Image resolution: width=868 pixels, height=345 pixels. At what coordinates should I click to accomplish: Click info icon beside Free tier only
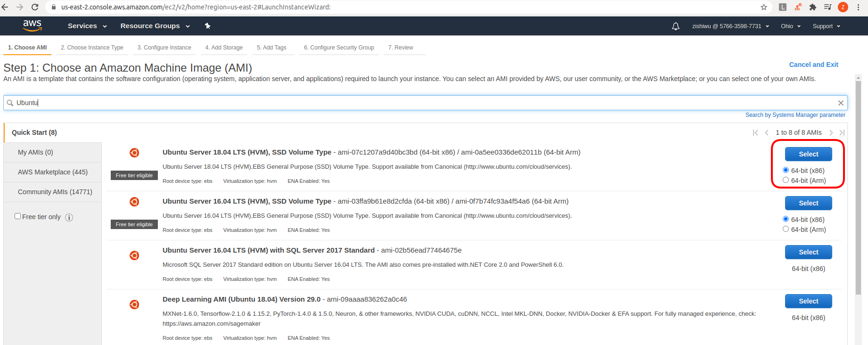[x=69, y=217]
